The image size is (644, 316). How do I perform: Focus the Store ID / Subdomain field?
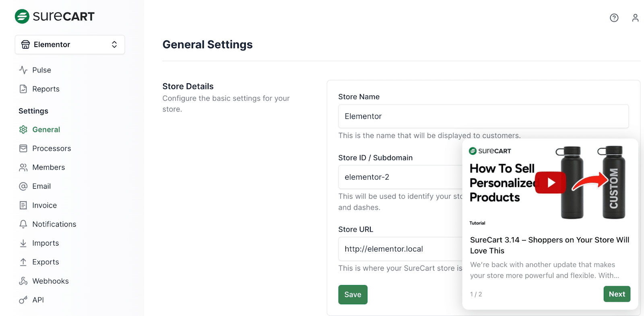(400, 177)
